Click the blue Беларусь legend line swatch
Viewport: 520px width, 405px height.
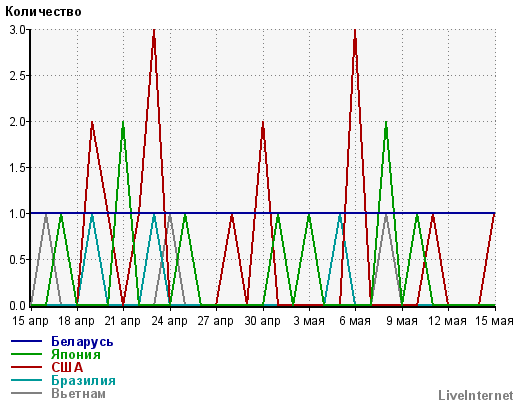pos(26,341)
